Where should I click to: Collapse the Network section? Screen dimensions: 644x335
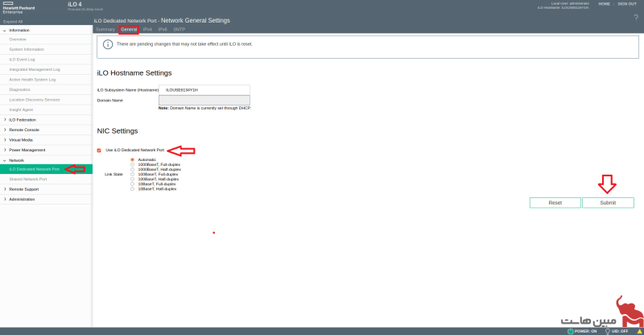point(5,160)
